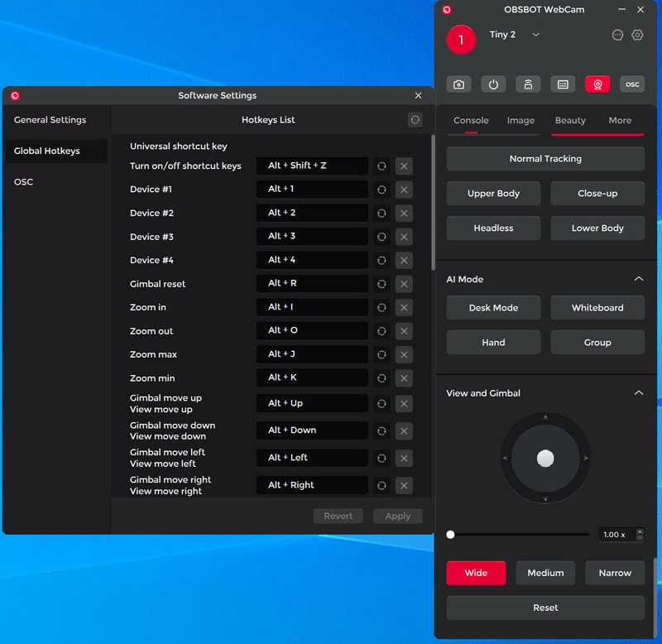Switch to the Beauty tab
This screenshot has height=644, width=662.
coord(570,120)
